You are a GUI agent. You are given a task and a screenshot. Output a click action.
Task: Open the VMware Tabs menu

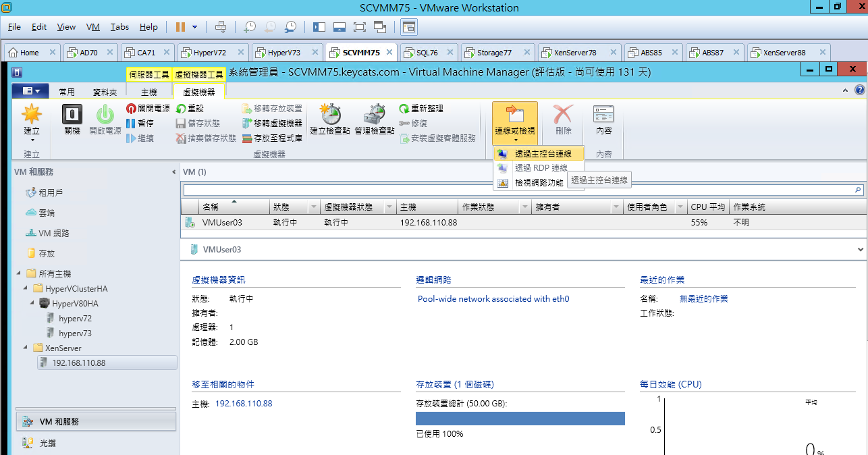tap(119, 27)
